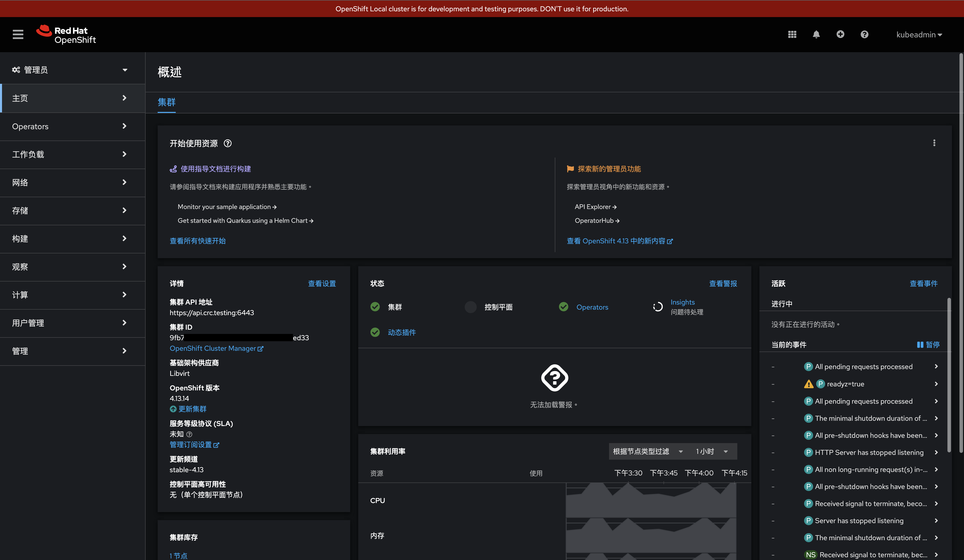Click the activity panel scrollbar
964x560 pixels.
coord(949,375)
